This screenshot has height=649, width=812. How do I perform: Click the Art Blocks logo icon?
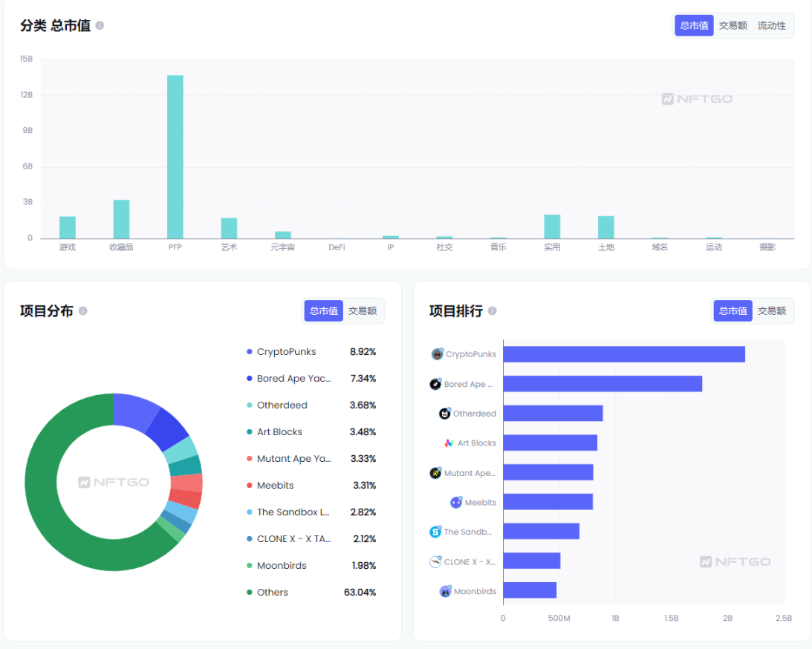(449, 443)
